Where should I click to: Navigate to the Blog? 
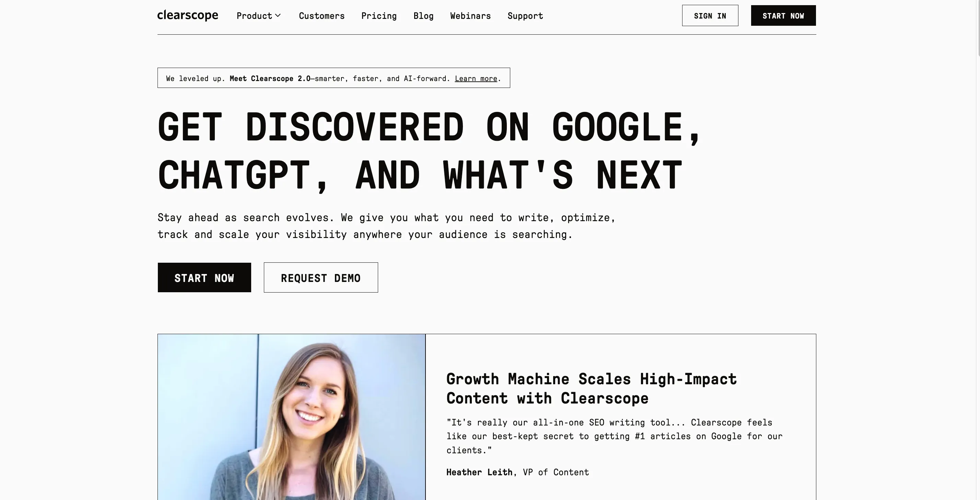point(423,16)
